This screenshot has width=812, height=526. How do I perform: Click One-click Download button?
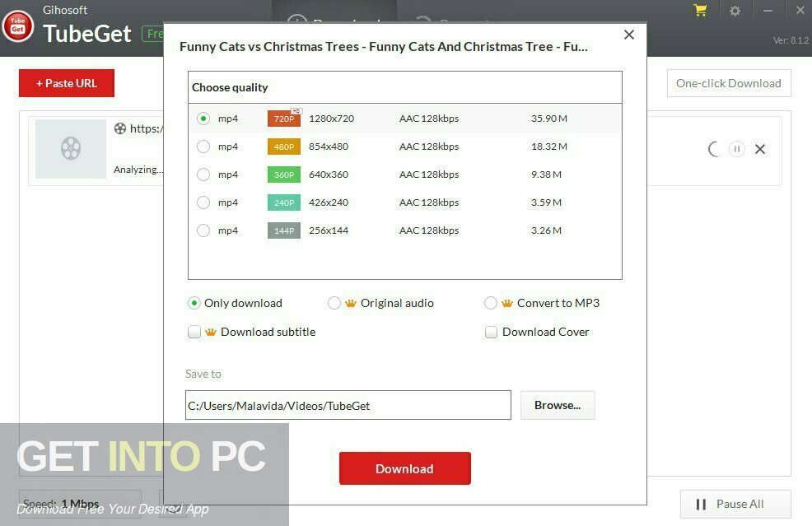pyautogui.click(x=729, y=83)
